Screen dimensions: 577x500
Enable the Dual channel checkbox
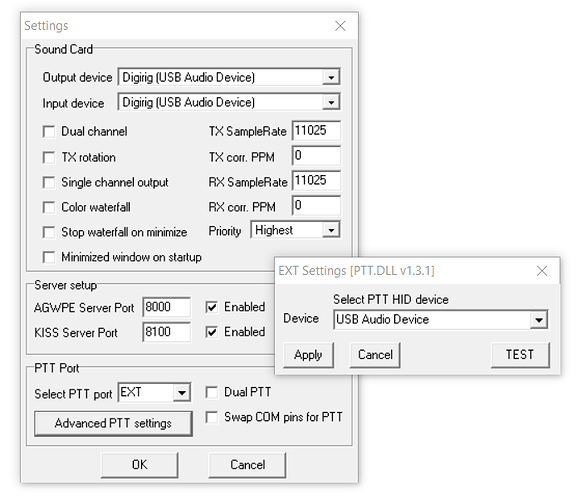pyautogui.click(x=49, y=132)
